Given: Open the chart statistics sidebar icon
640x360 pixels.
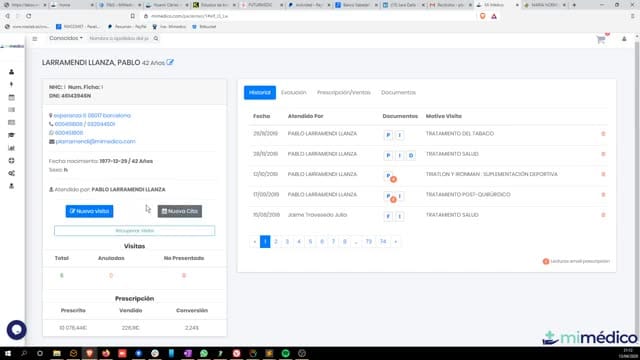Looking at the screenshot, I should pyautogui.click(x=11, y=148).
